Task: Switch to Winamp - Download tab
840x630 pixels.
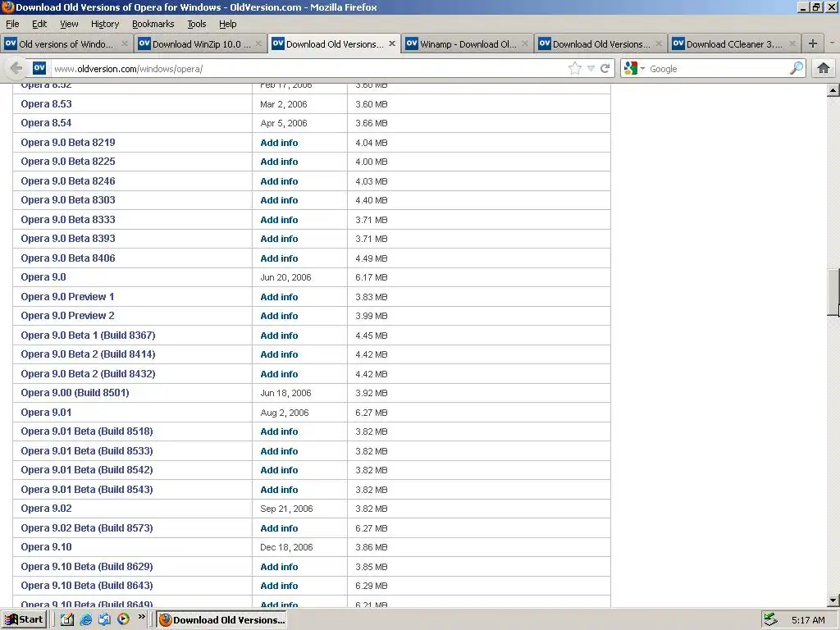Action: coord(467,44)
